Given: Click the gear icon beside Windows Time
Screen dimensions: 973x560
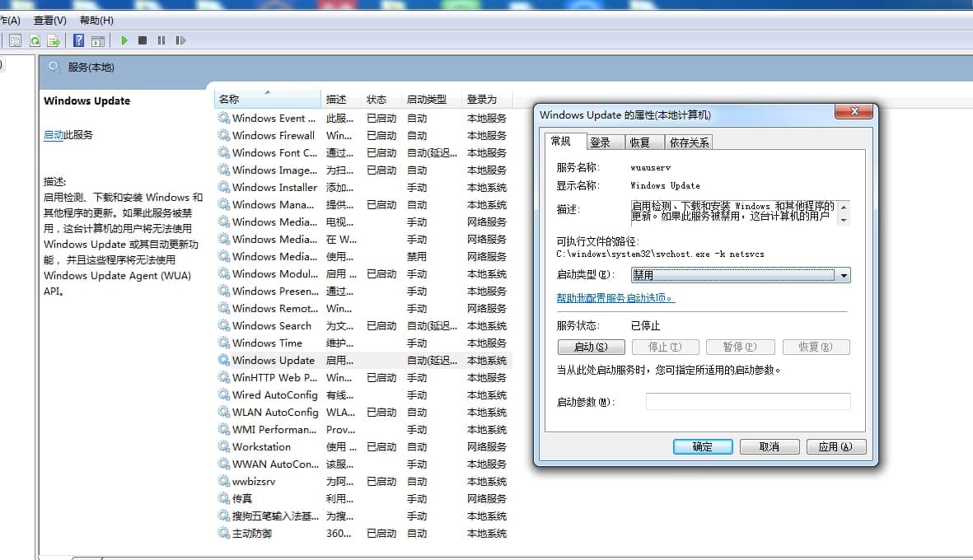Looking at the screenshot, I should click(x=223, y=343).
